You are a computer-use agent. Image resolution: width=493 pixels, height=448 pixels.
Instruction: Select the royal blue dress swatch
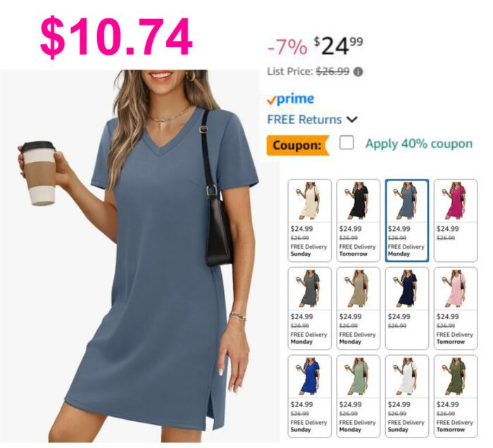tap(310, 397)
